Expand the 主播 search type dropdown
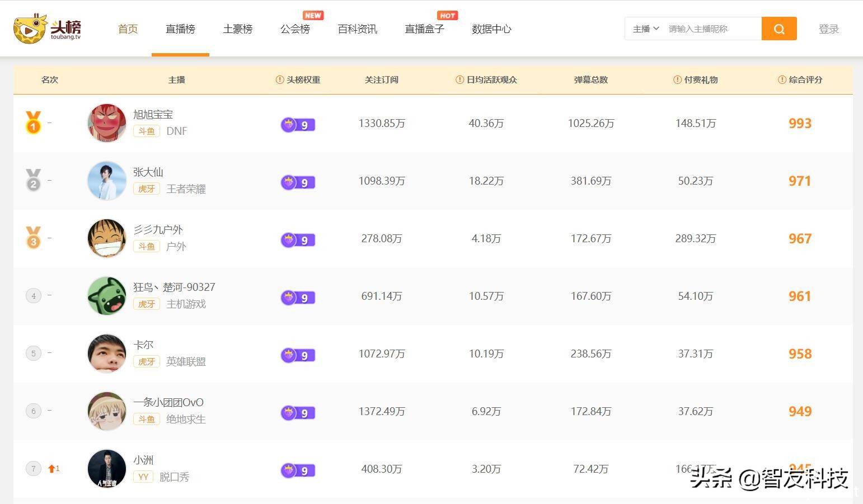The image size is (863, 504). click(x=646, y=29)
